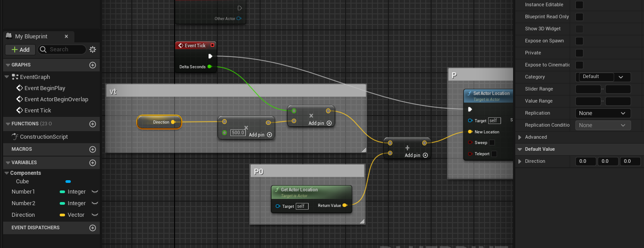Expand the Advanced details section

pos(520,137)
